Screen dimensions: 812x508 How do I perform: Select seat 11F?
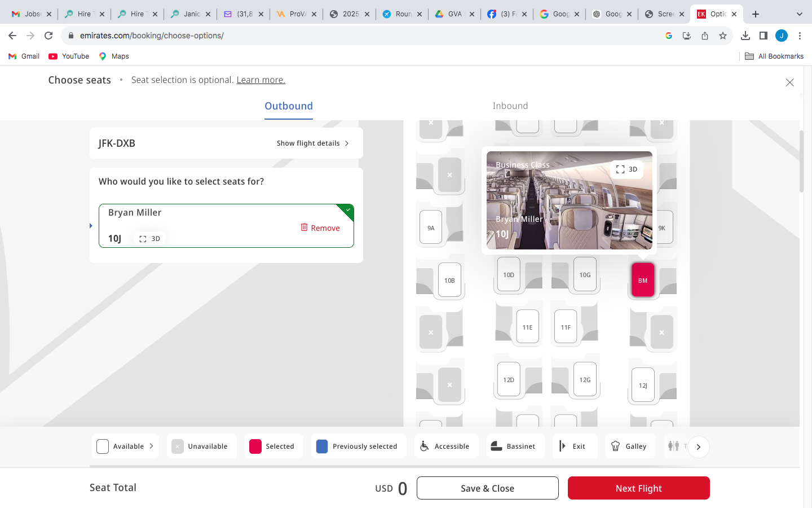point(566,327)
